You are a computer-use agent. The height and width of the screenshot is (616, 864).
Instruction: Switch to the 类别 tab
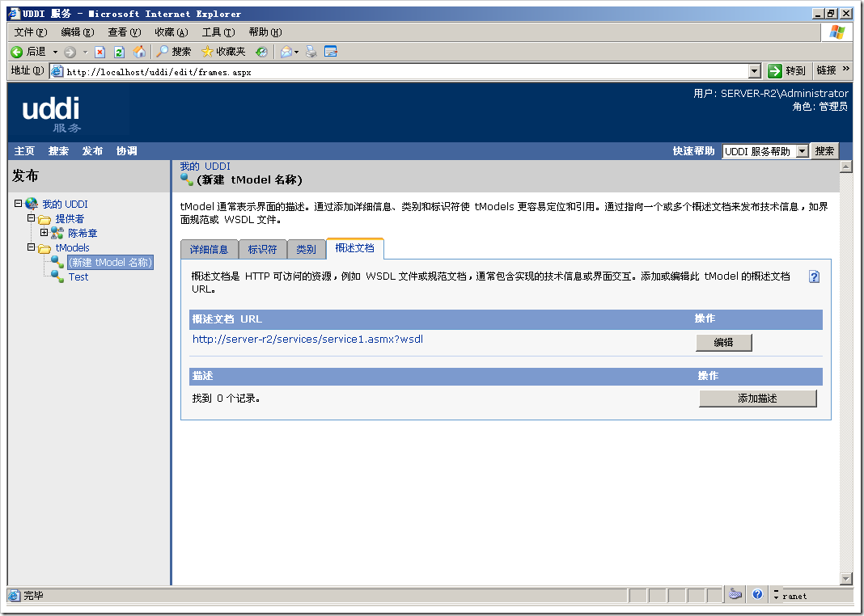click(307, 249)
